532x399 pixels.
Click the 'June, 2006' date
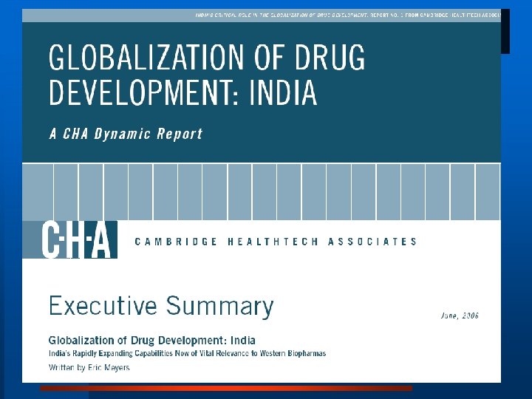click(x=460, y=316)
